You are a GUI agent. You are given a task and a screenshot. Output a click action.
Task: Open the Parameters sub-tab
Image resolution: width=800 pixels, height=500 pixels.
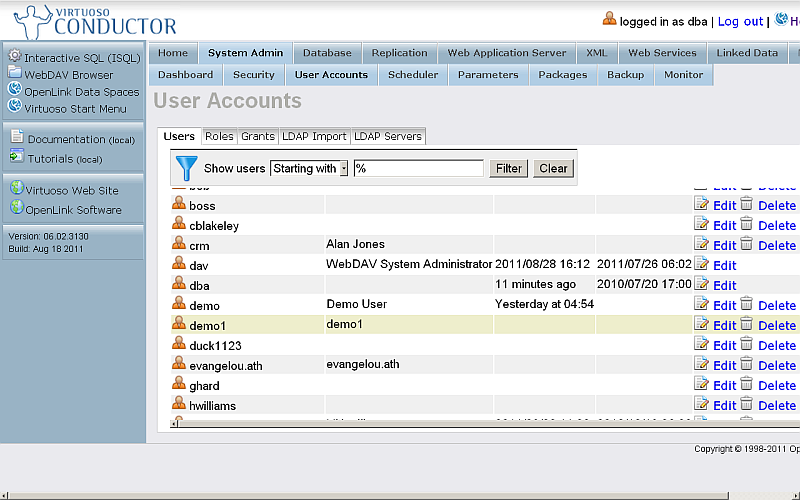click(x=488, y=74)
